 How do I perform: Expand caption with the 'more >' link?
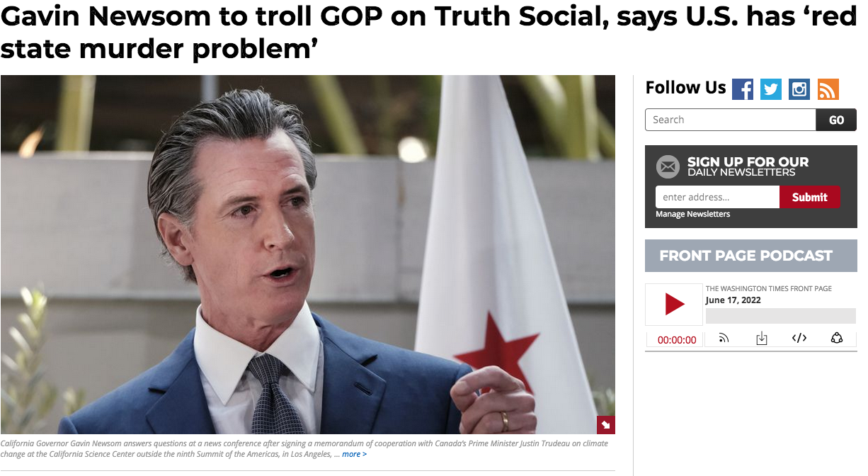pos(354,454)
